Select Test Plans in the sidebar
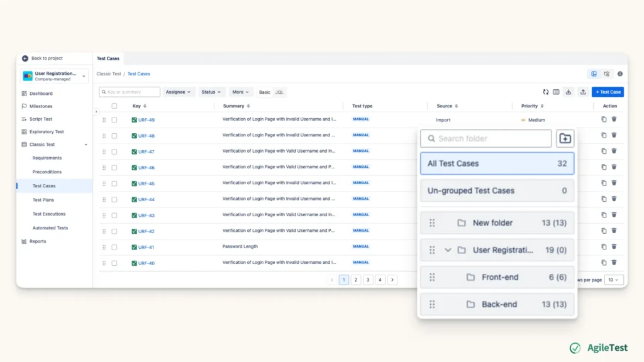The width and height of the screenshot is (644, 362). tap(43, 200)
